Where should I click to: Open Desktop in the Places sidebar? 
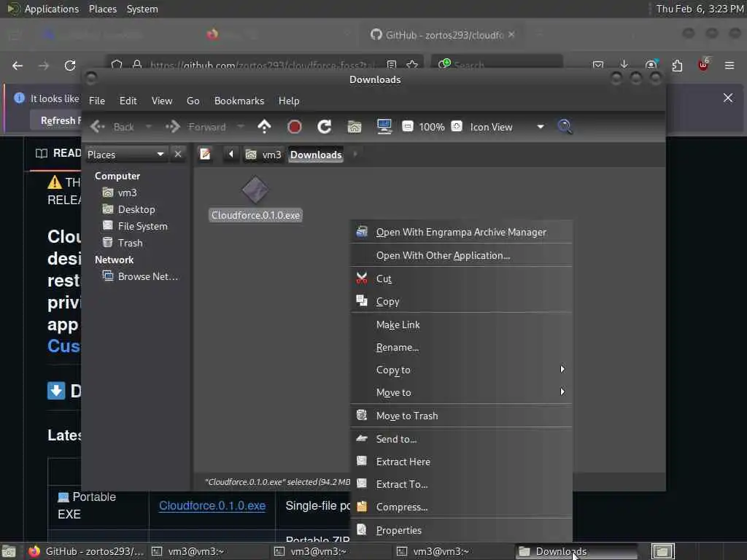(129, 209)
